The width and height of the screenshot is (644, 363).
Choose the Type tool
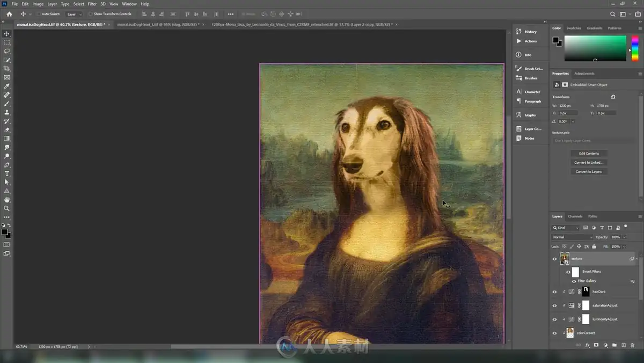pos(7,173)
